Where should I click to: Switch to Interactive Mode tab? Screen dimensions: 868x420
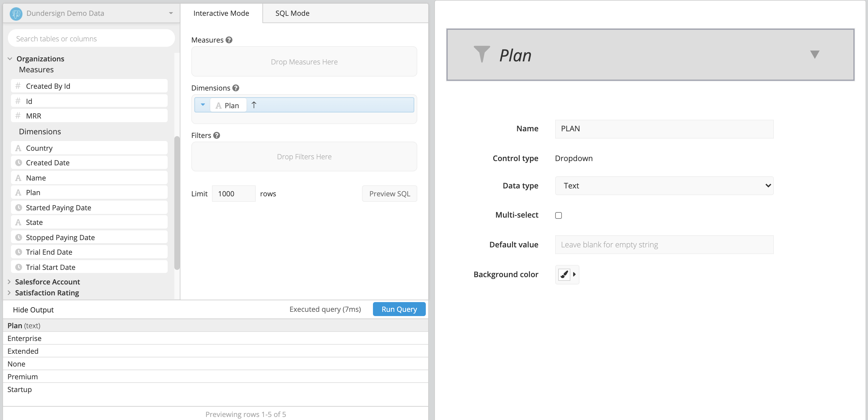(221, 13)
